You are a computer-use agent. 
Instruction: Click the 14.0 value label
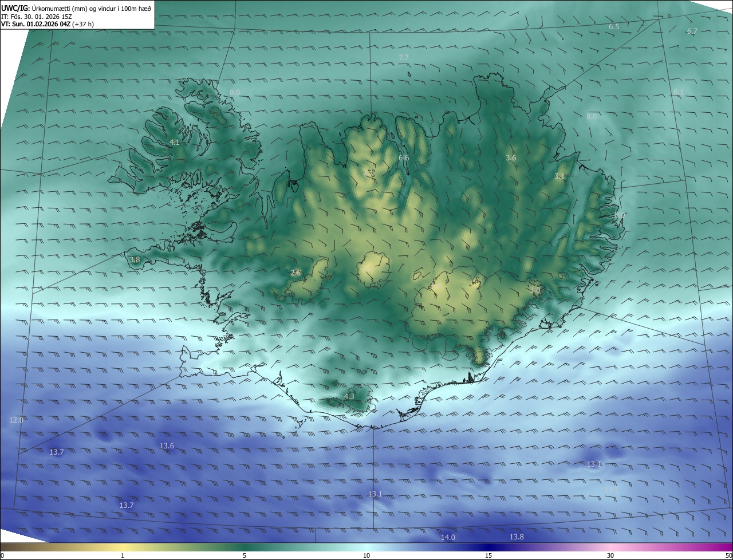[448, 537]
